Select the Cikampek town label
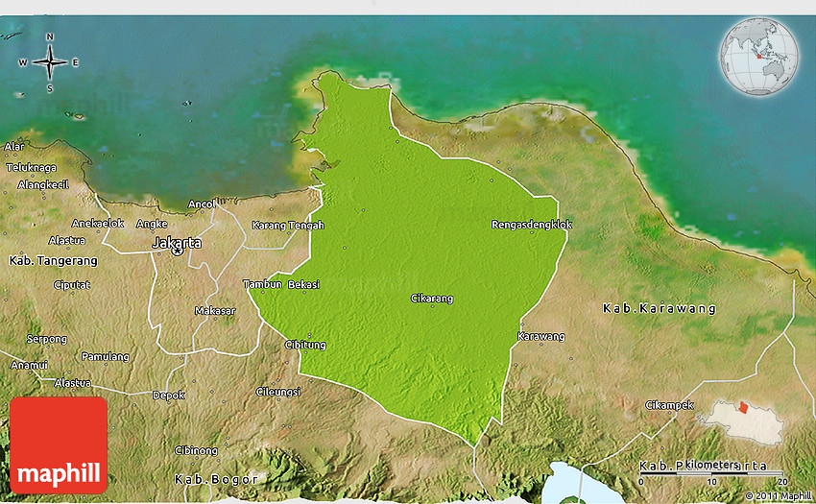816x504 pixels. [x=669, y=404]
